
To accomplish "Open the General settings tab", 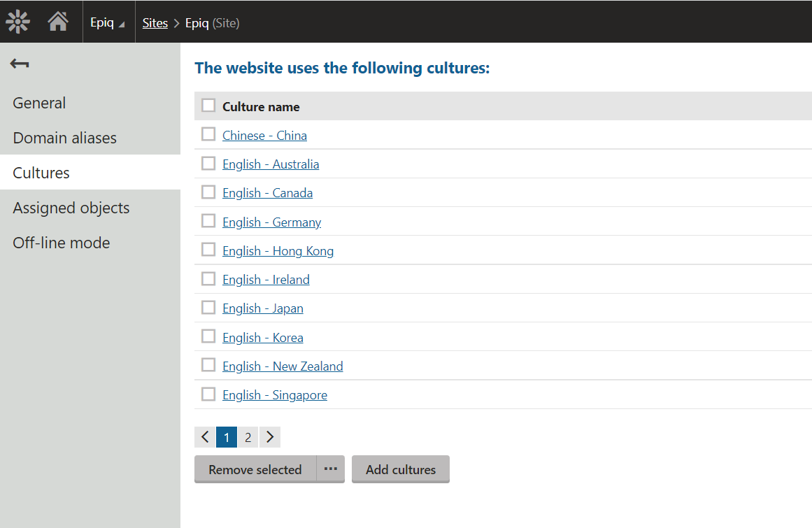I will tap(39, 103).
